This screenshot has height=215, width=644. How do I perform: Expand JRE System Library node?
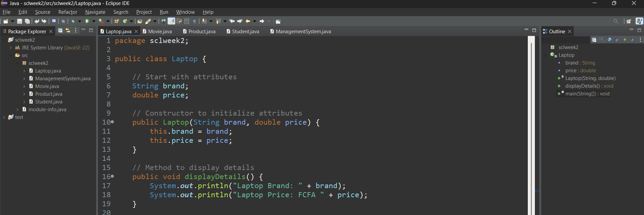coord(11,48)
